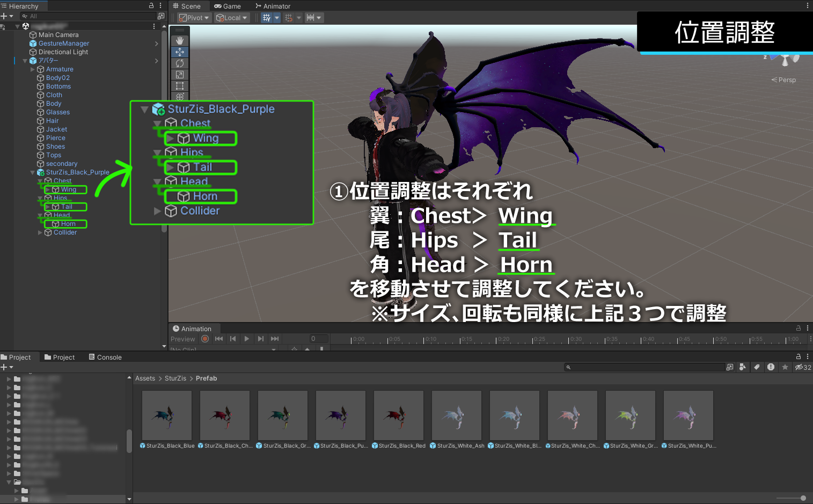Click the favorites star filter icon

[785, 367]
